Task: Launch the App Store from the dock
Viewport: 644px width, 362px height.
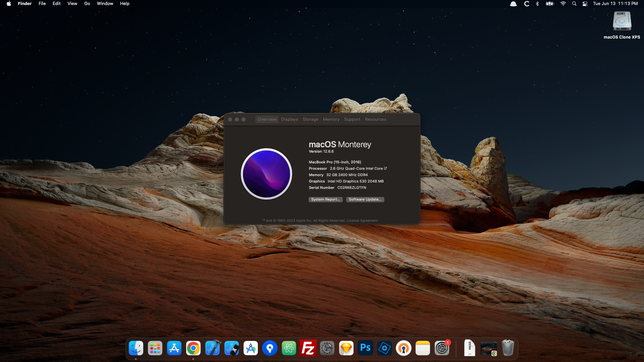Action: coord(174,348)
